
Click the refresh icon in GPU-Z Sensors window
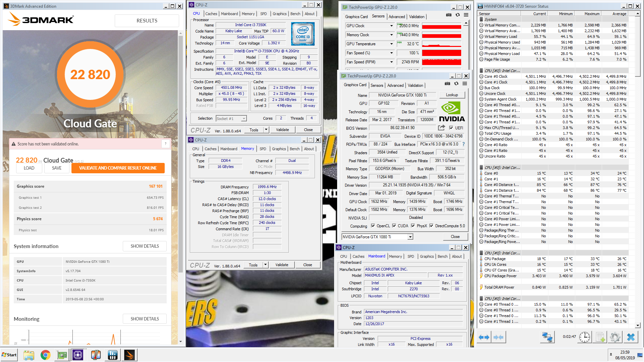tap(458, 15)
